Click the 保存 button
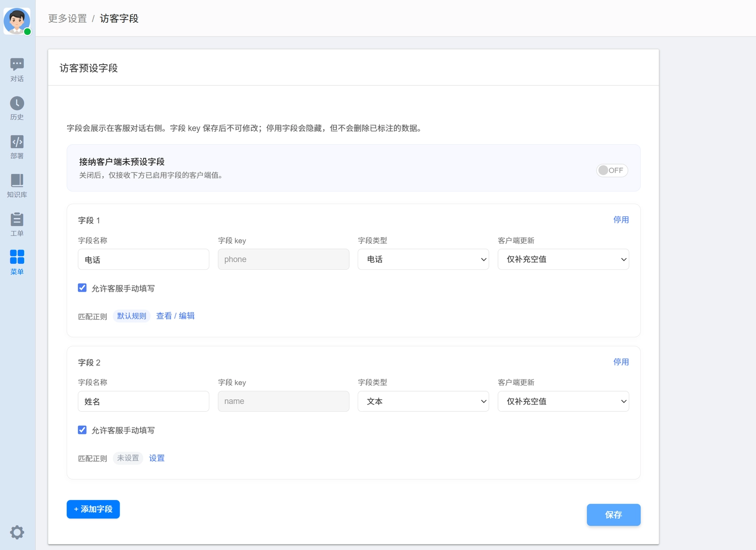Viewport: 756px width, 550px height. click(x=613, y=515)
